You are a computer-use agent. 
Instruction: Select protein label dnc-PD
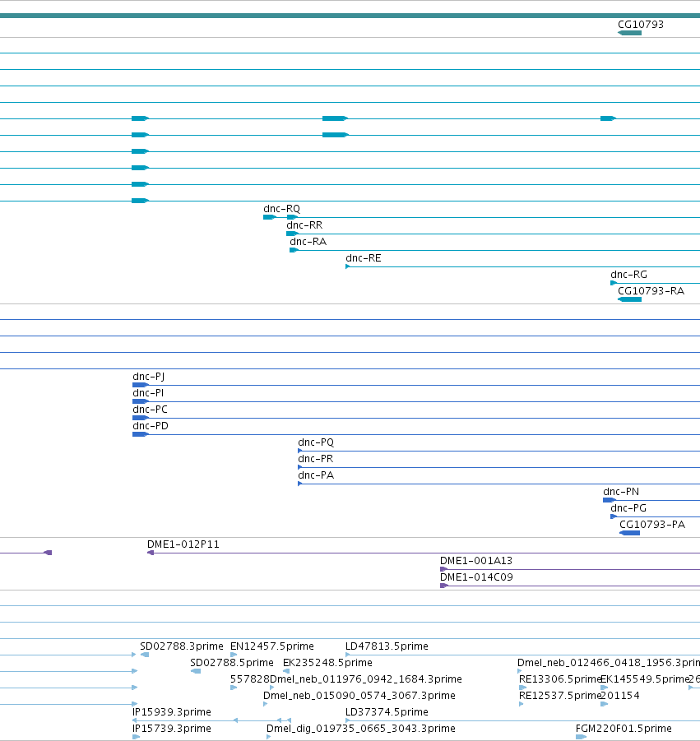coord(151,426)
